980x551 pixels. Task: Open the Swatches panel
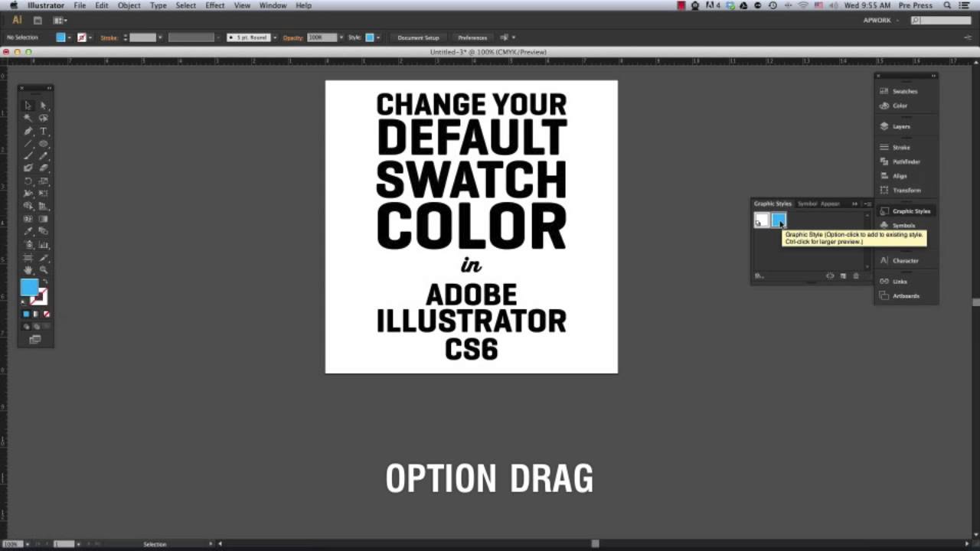point(905,91)
